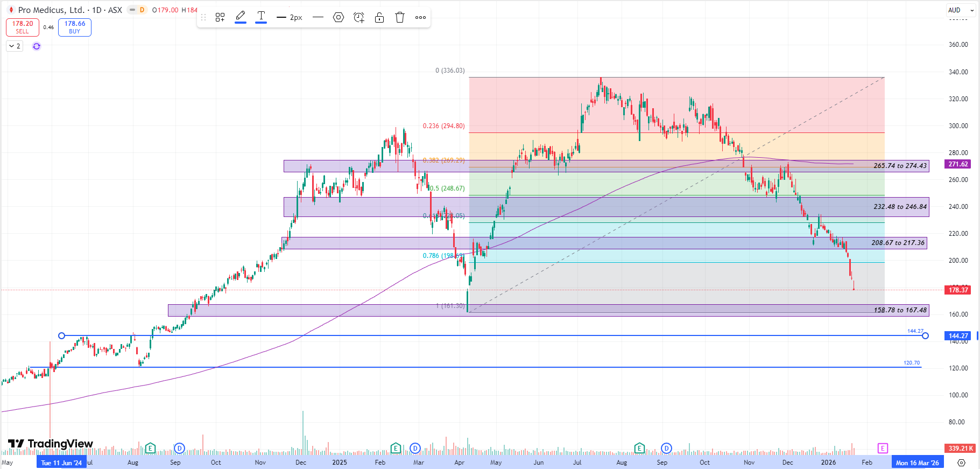Click the TradingView logo
The image size is (980, 469).
pos(51,444)
